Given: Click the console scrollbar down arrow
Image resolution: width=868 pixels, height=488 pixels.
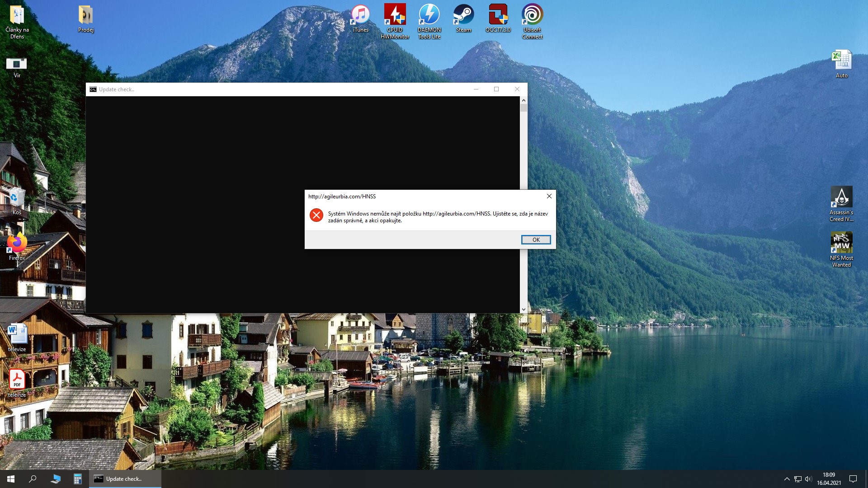Looking at the screenshot, I should 524,310.
